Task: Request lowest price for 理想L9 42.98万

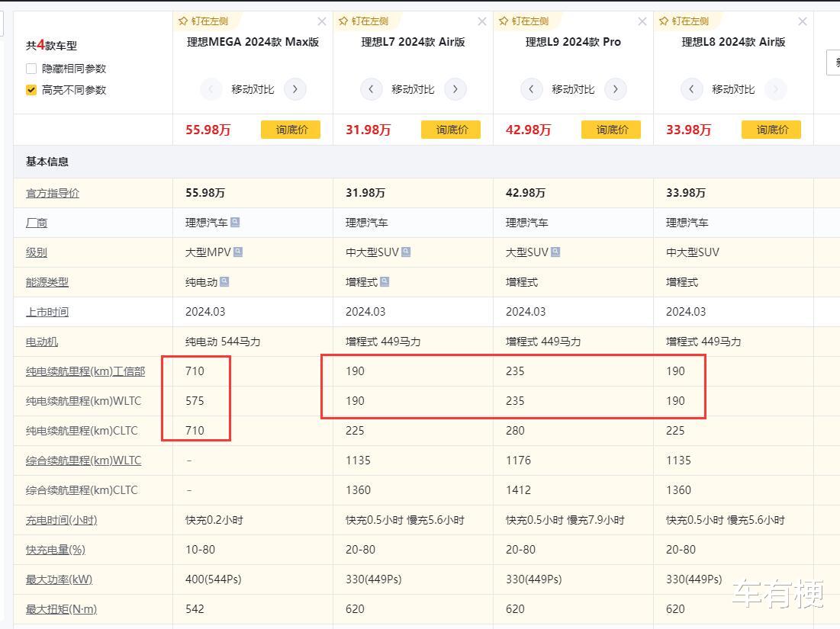Action: point(611,130)
